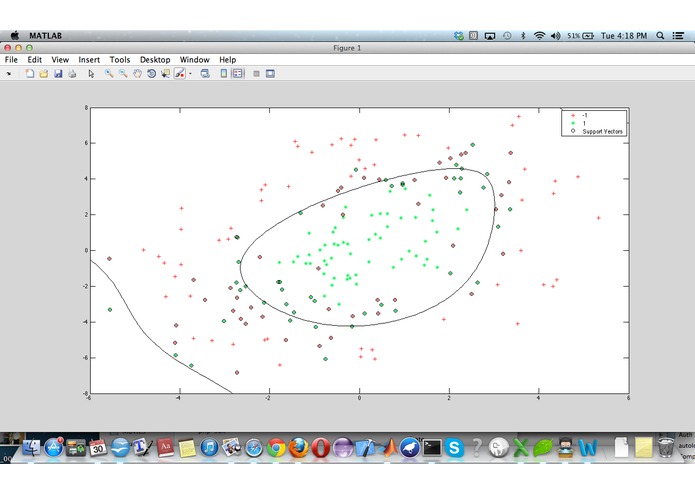This screenshot has height=494, width=695.
Task: Toggle the Insert Colorbar button
Action: point(224,74)
